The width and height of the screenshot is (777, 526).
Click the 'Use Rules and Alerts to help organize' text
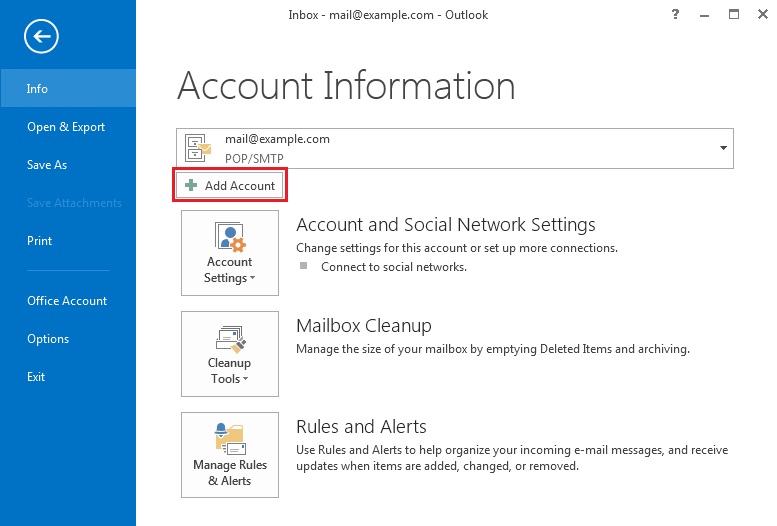[x=512, y=458]
